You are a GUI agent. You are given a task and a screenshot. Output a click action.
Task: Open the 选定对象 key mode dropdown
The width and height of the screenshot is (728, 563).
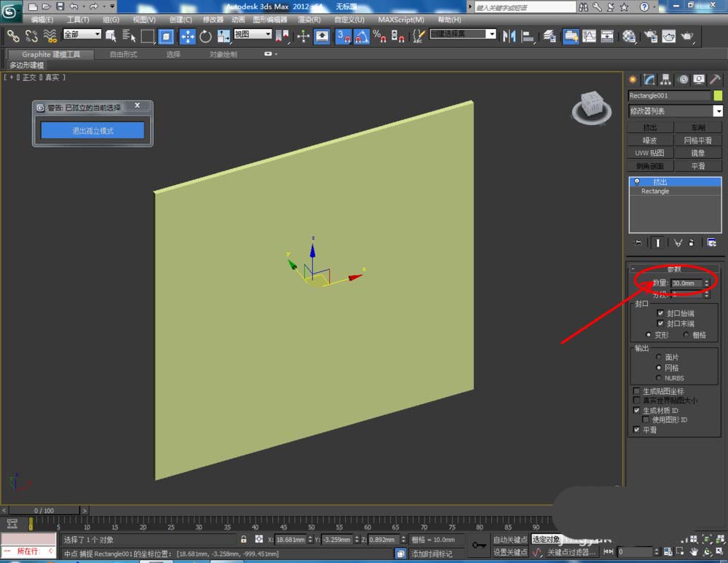[547, 539]
